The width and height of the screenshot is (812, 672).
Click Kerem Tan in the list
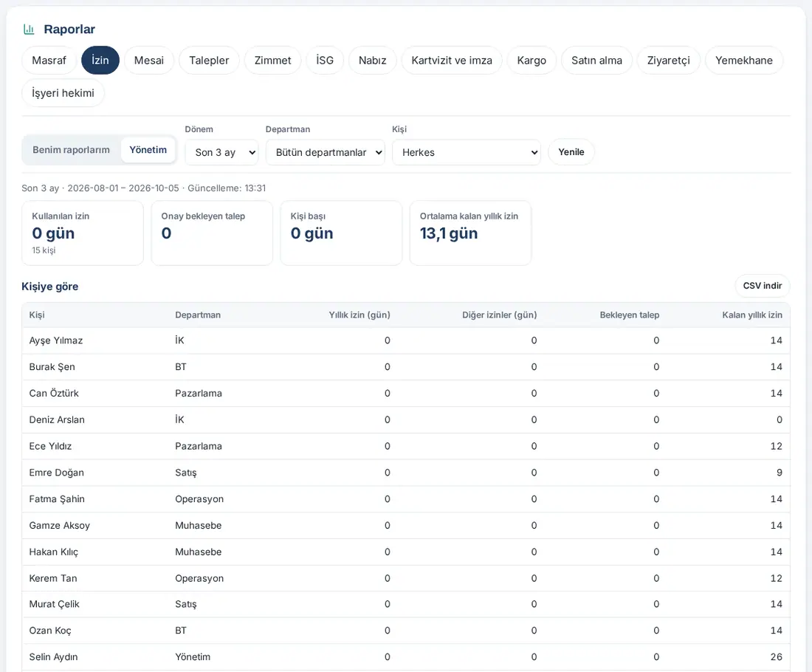pos(53,578)
